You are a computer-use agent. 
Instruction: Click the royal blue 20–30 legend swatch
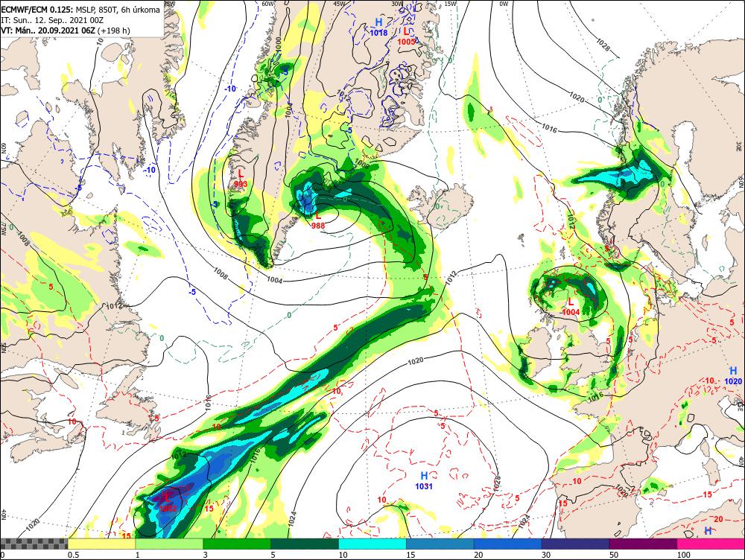[508, 544]
